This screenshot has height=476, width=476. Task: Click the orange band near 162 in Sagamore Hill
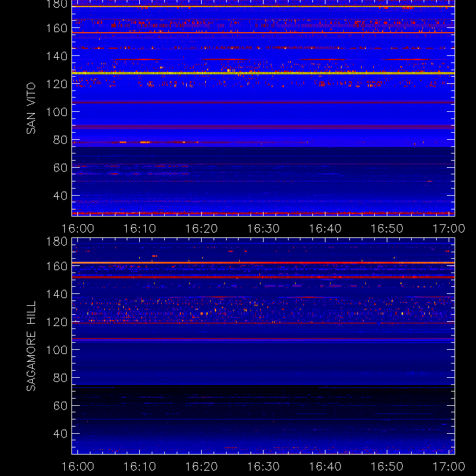pos(263,262)
